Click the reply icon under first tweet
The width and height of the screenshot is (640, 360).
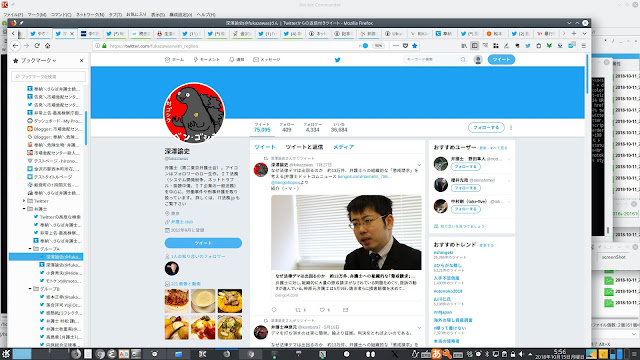tap(274, 310)
